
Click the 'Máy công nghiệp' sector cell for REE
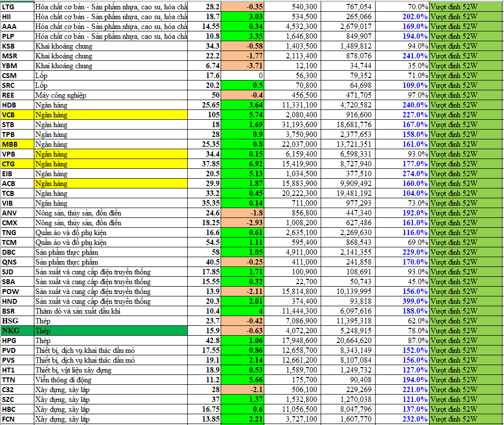pos(110,95)
